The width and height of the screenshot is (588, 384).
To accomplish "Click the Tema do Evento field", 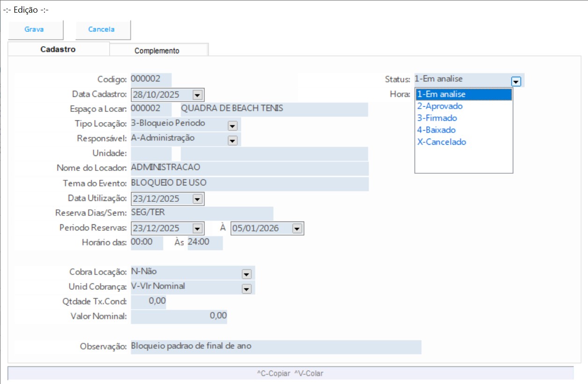I will pos(250,183).
